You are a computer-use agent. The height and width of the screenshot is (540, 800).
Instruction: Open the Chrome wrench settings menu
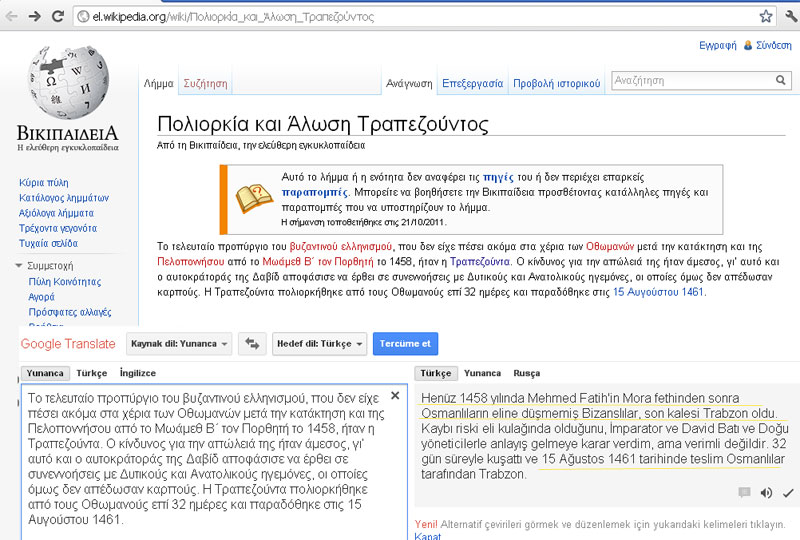788,17
